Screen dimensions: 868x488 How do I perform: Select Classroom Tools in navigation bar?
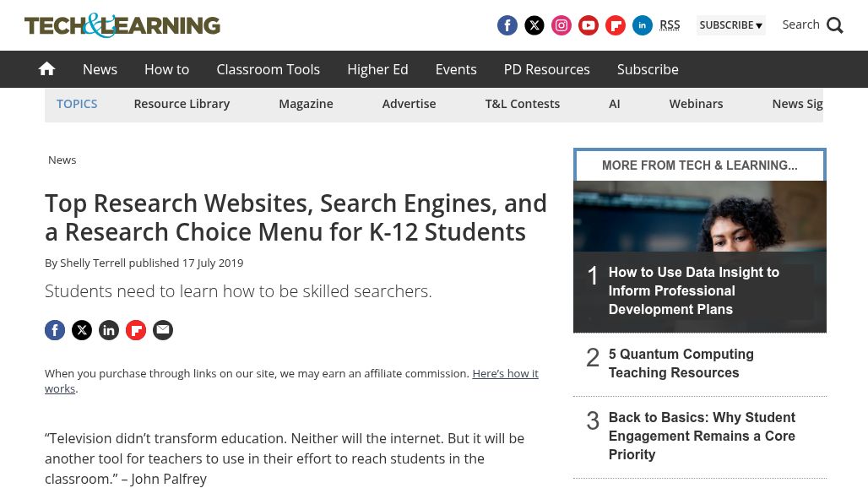268,69
